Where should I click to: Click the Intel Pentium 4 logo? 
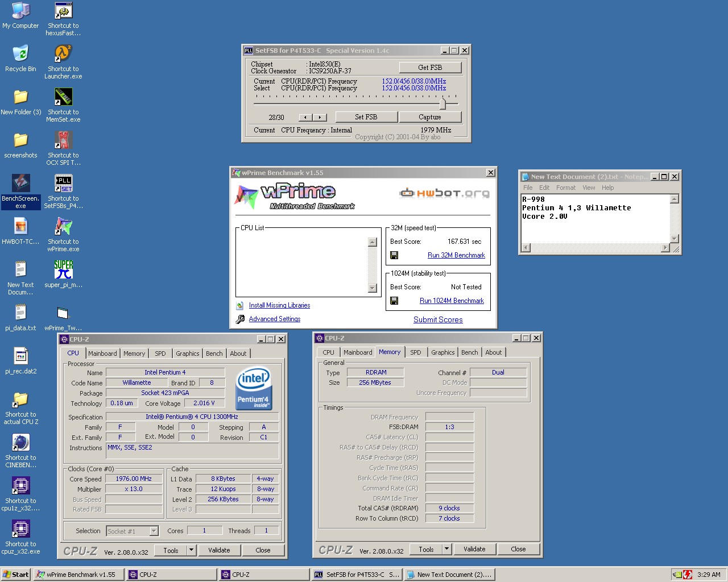click(254, 388)
